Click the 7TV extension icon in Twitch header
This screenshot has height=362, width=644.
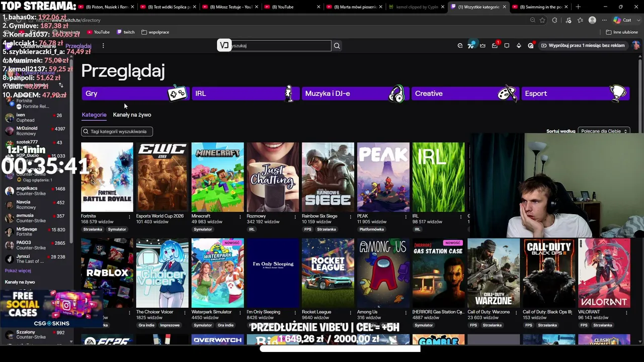[470, 45]
